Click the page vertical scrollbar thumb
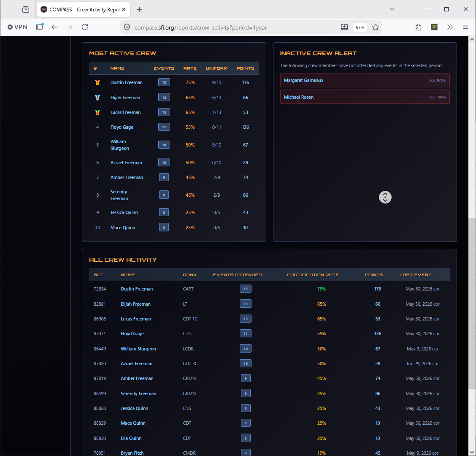This screenshot has height=456, width=476. point(472,303)
